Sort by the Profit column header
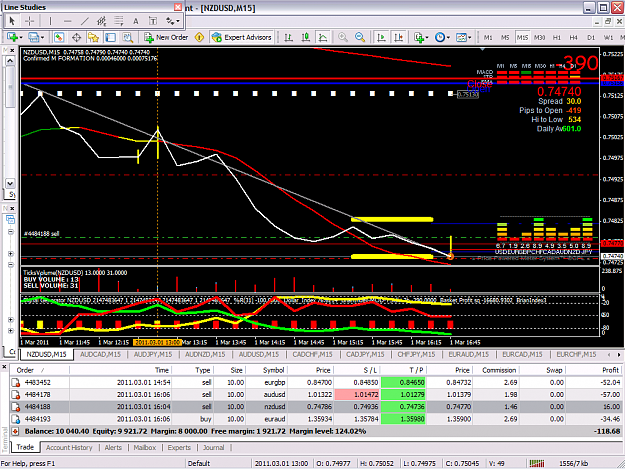Screen dimensions: 625x469 pyautogui.click(x=594, y=370)
